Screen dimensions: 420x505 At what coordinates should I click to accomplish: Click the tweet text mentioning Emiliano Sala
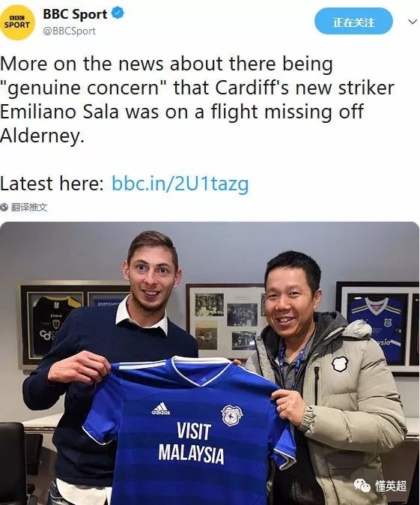(197, 100)
